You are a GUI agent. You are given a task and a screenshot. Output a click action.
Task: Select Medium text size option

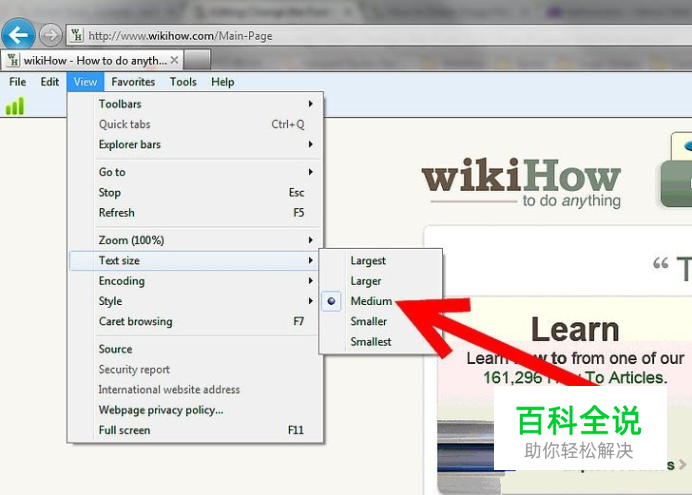380,301
